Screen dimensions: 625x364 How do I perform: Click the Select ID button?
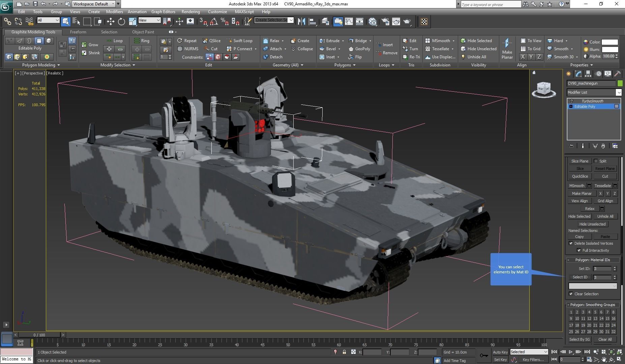[580, 277]
